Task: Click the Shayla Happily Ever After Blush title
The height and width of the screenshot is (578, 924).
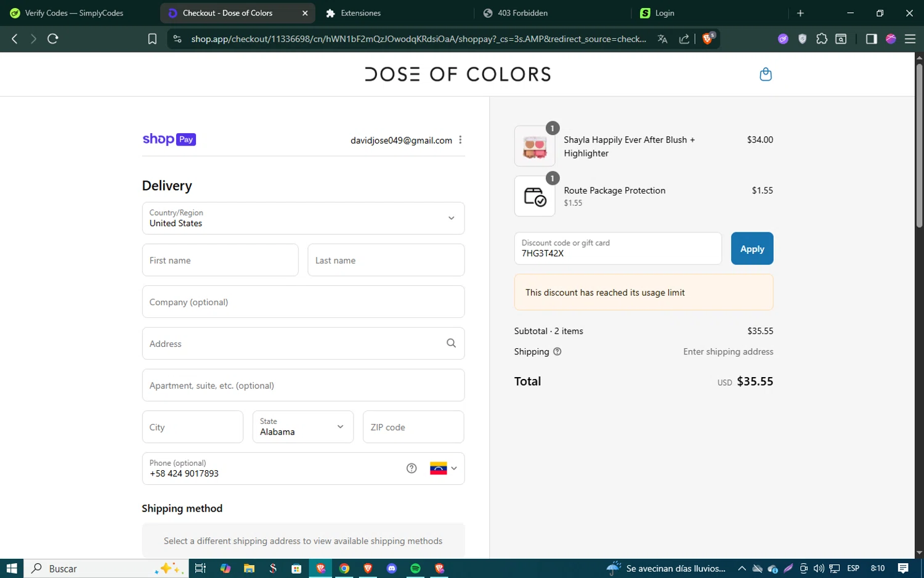Action: [629, 147]
